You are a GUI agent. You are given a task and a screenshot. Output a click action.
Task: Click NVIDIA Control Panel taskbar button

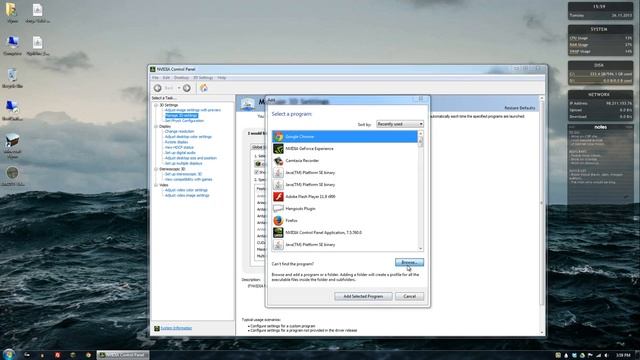coord(123,355)
